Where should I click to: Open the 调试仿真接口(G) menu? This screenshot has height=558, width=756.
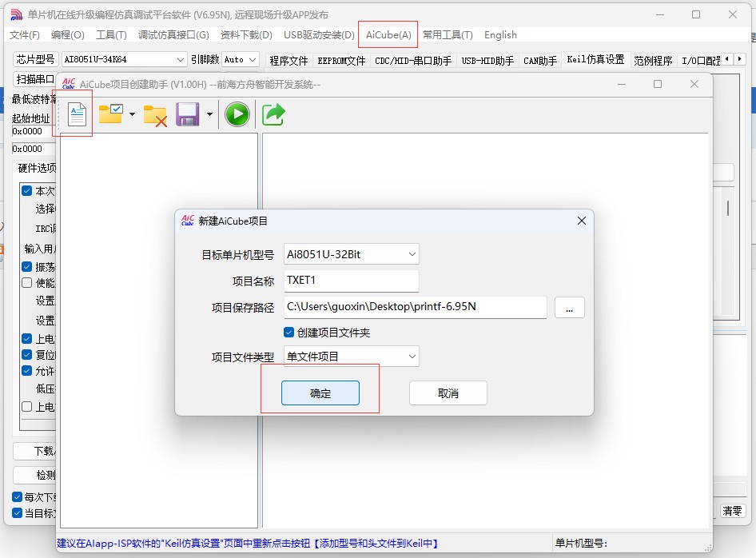coord(173,34)
